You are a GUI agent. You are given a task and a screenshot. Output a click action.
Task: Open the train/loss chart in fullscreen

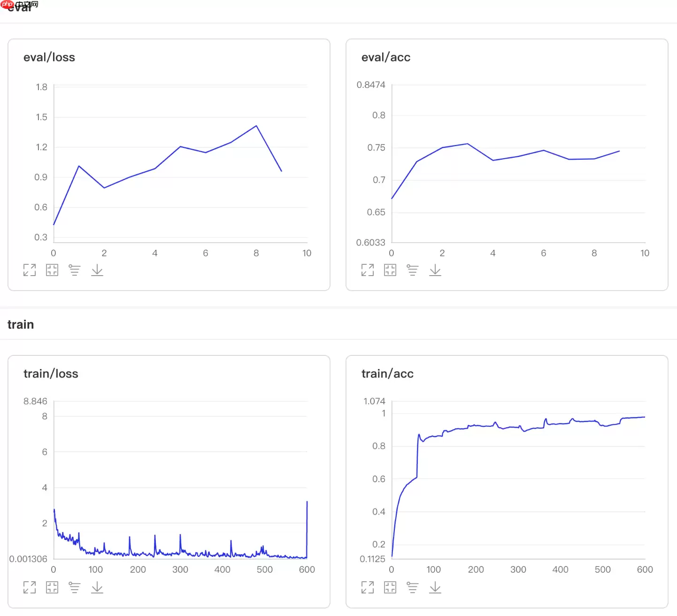point(30,587)
